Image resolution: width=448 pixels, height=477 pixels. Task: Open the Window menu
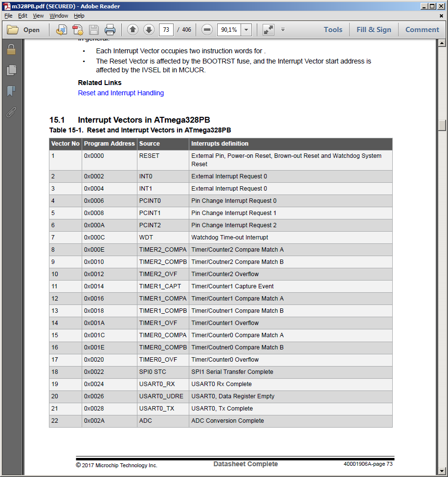[x=59, y=16]
